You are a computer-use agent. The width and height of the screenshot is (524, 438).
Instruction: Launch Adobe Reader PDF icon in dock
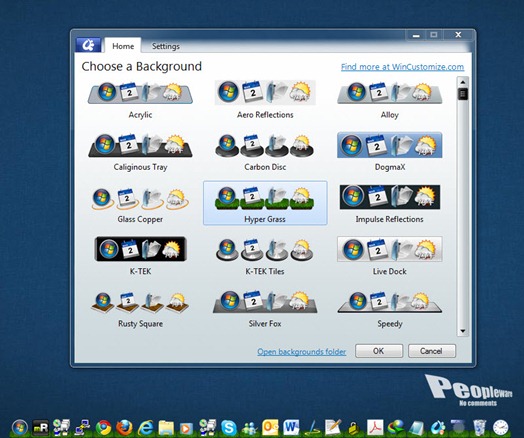[375, 428]
